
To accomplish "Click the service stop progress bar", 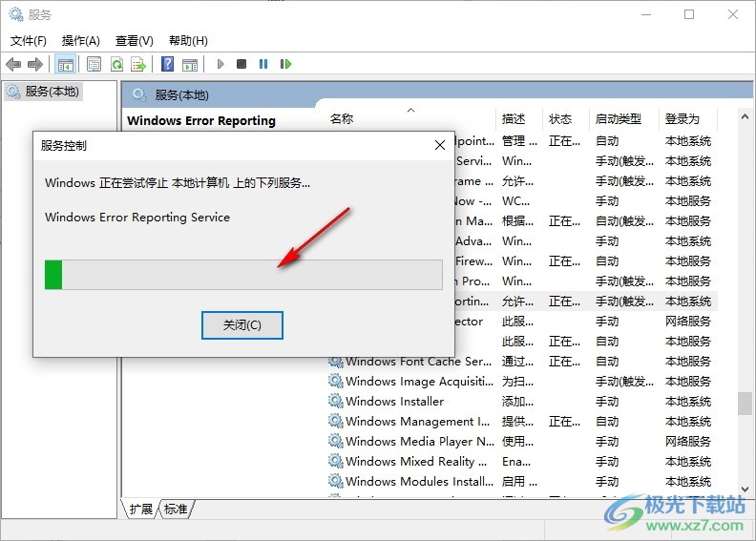I will (x=243, y=275).
